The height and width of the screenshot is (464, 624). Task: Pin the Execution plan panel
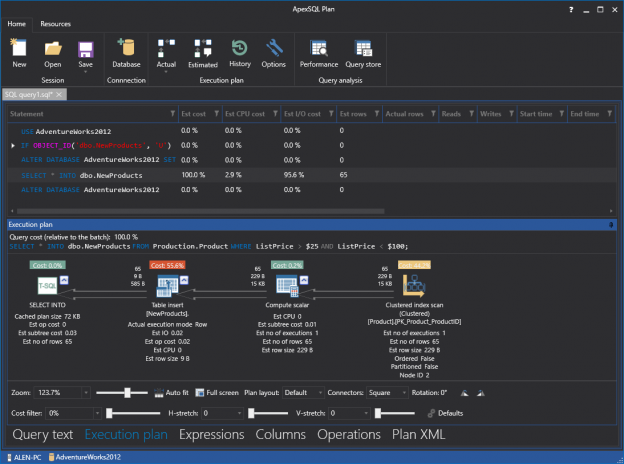tap(611, 225)
